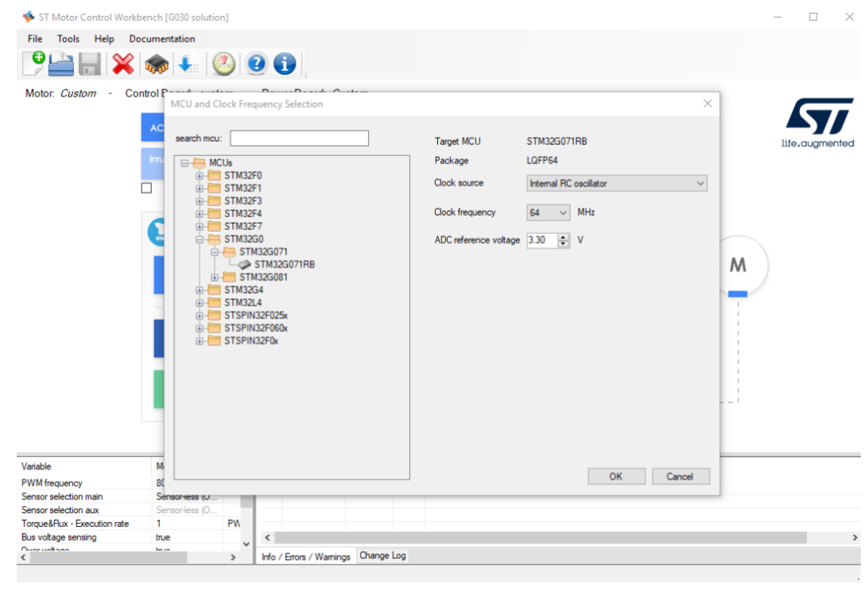Image resolution: width=868 pixels, height=592 pixels.
Task: Click the STM32G071RB chip icon in tree
Action: (x=244, y=265)
